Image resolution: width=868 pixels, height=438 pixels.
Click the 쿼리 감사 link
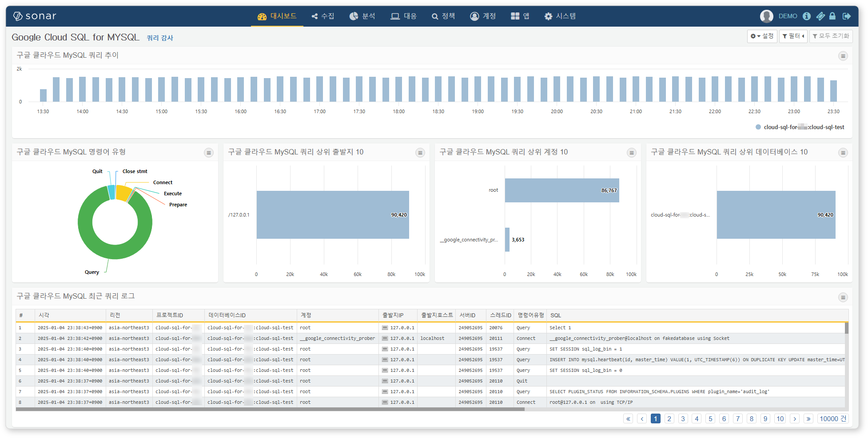point(160,38)
